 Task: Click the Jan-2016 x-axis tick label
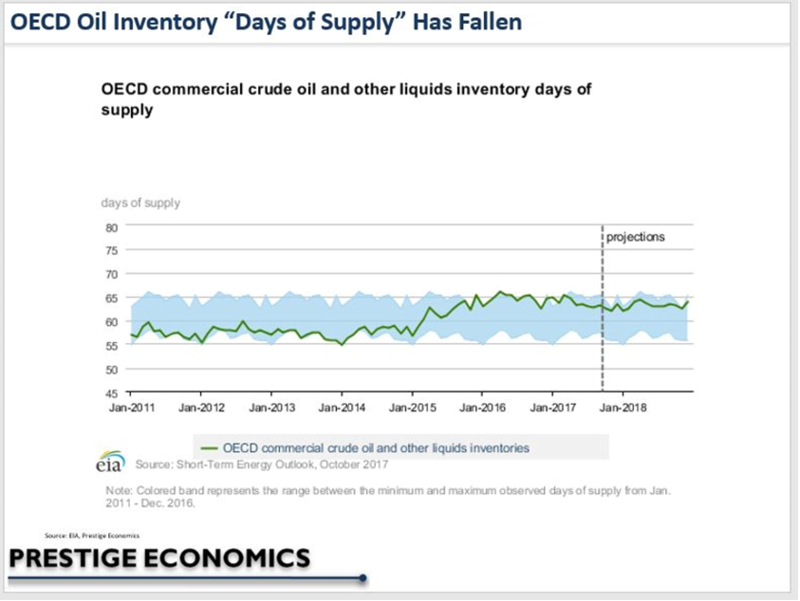point(482,408)
